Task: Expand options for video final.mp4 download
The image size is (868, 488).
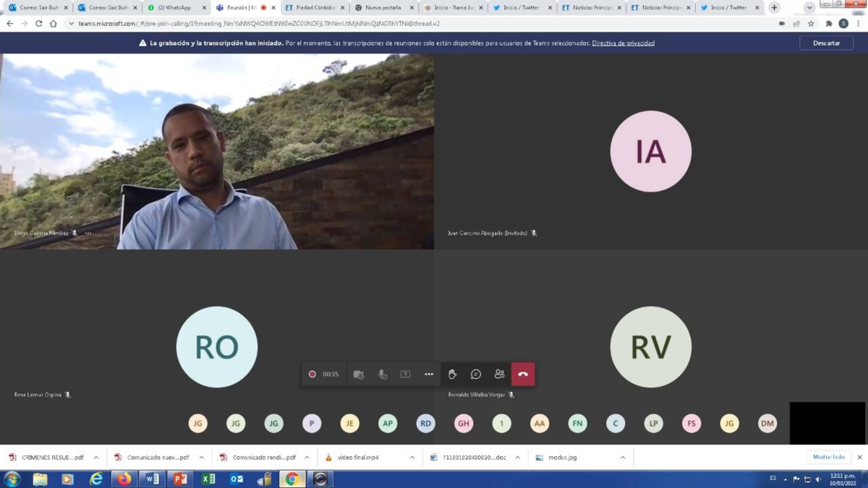Action: click(x=412, y=458)
